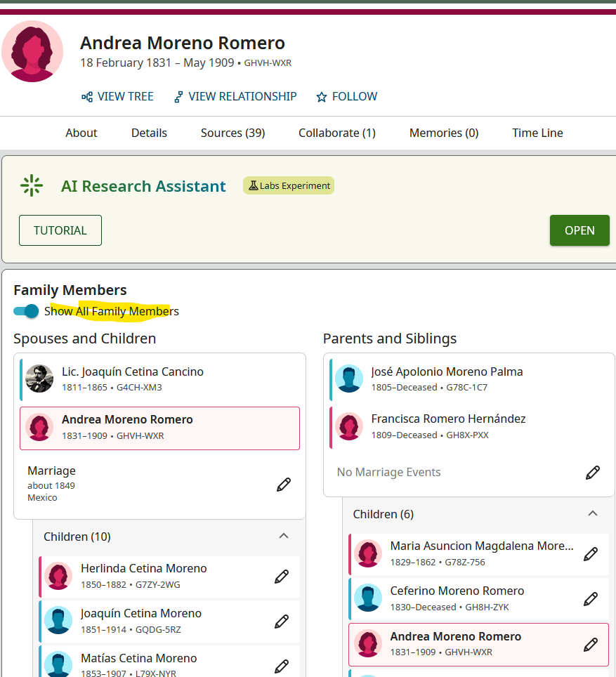Edit Maria Asuncion Magdalena relationship pencil
The height and width of the screenshot is (677, 616).
click(591, 554)
